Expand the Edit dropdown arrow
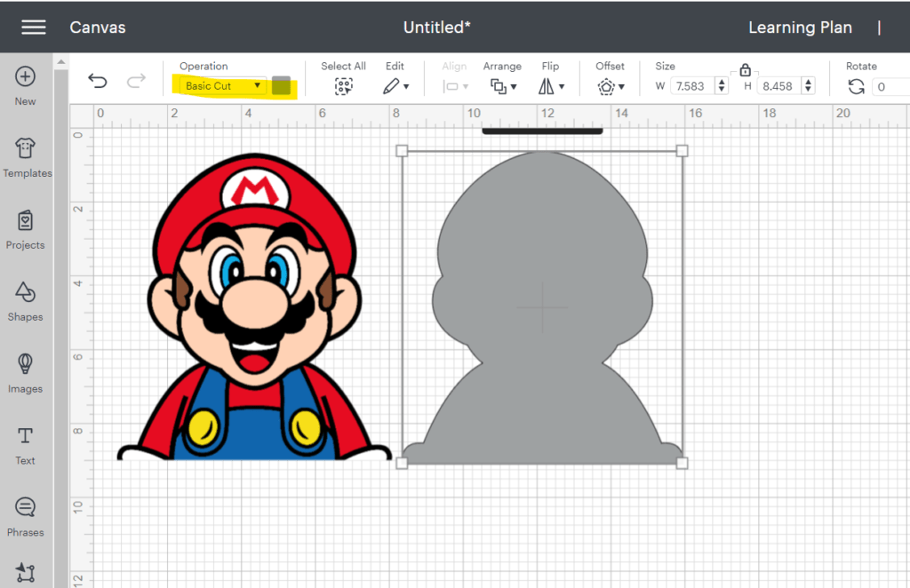Image resolution: width=910 pixels, height=588 pixels. tap(406, 87)
